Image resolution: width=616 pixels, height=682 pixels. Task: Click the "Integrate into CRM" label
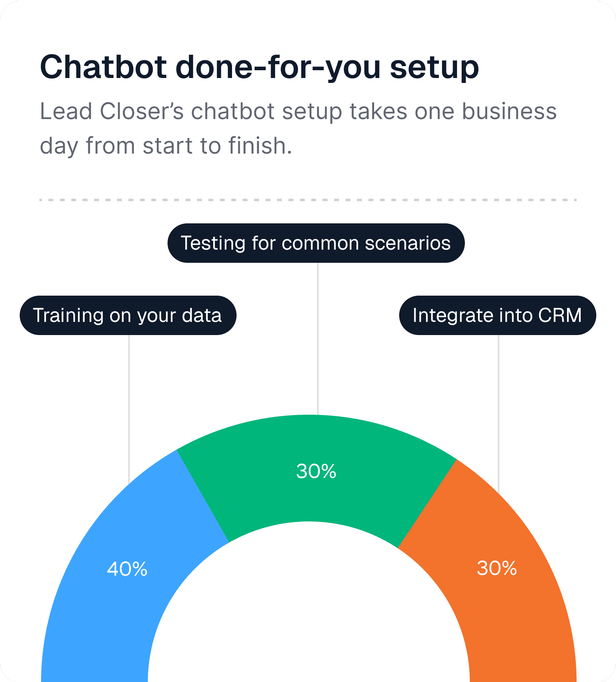click(x=497, y=315)
